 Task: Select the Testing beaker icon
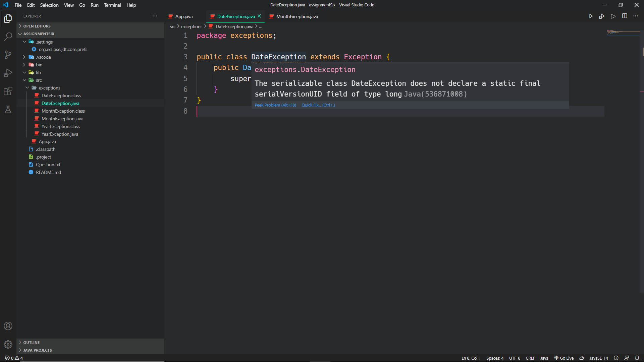(x=8, y=109)
